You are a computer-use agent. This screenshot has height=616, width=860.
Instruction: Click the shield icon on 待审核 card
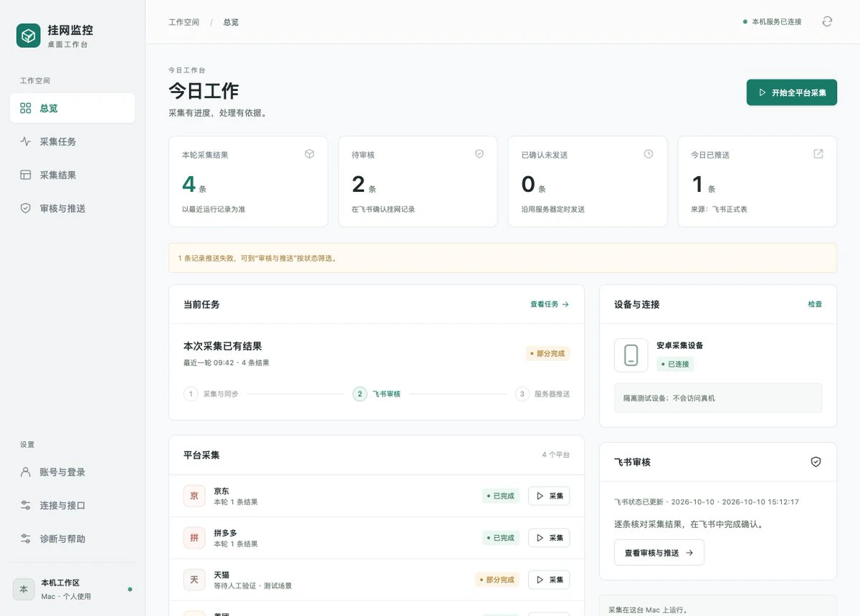479,154
